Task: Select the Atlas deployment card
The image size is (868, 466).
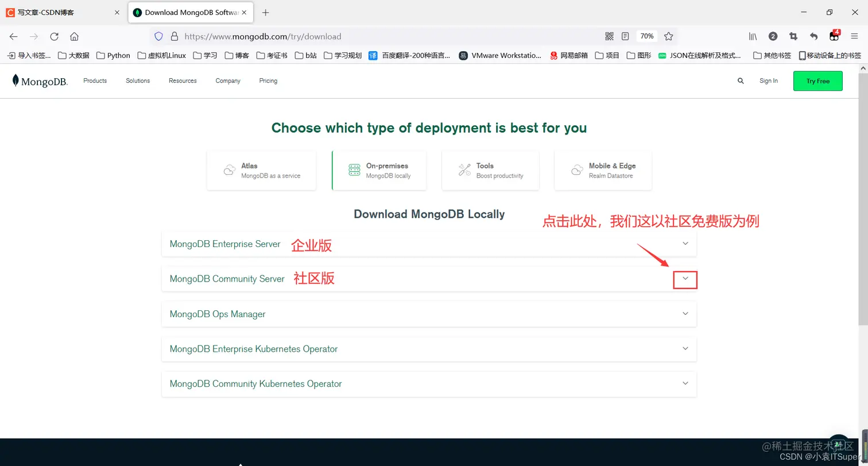Action: click(x=261, y=171)
